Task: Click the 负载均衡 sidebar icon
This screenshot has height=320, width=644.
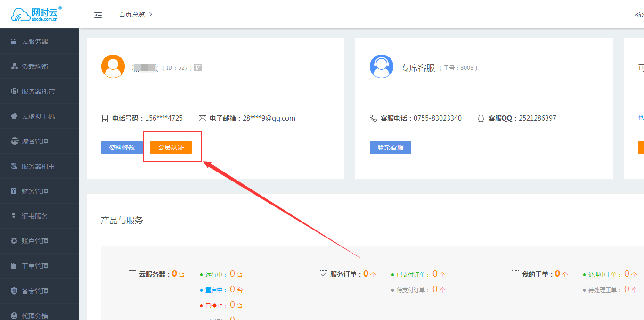Action: click(x=14, y=66)
